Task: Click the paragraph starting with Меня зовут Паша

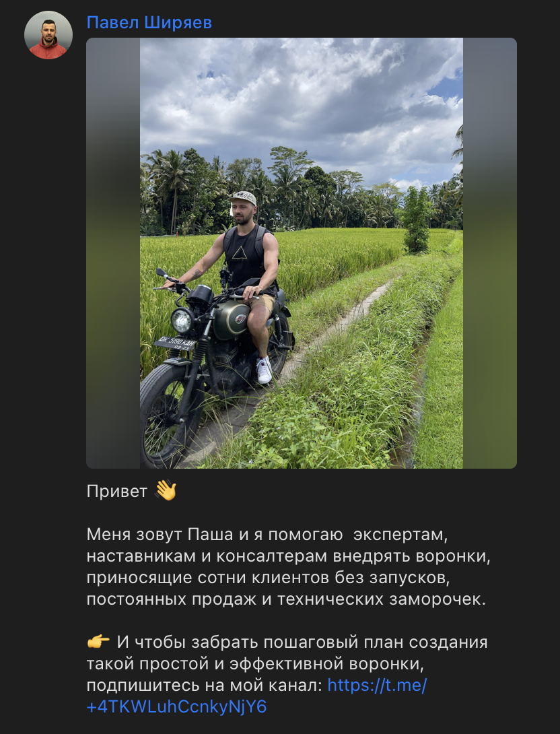Action: pos(288,567)
